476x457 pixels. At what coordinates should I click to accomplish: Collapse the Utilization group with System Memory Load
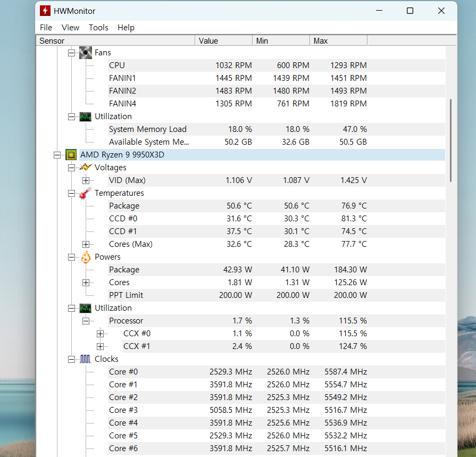[71, 117]
